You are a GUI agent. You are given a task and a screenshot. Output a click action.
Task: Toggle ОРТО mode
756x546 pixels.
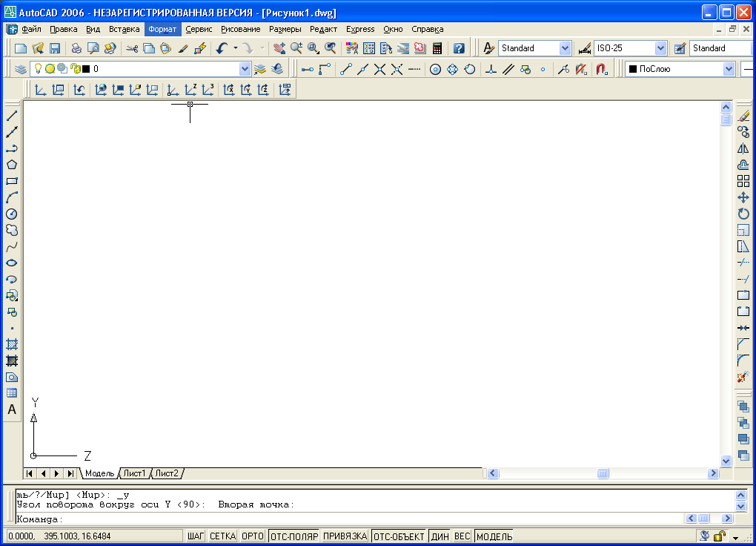(x=253, y=536)
